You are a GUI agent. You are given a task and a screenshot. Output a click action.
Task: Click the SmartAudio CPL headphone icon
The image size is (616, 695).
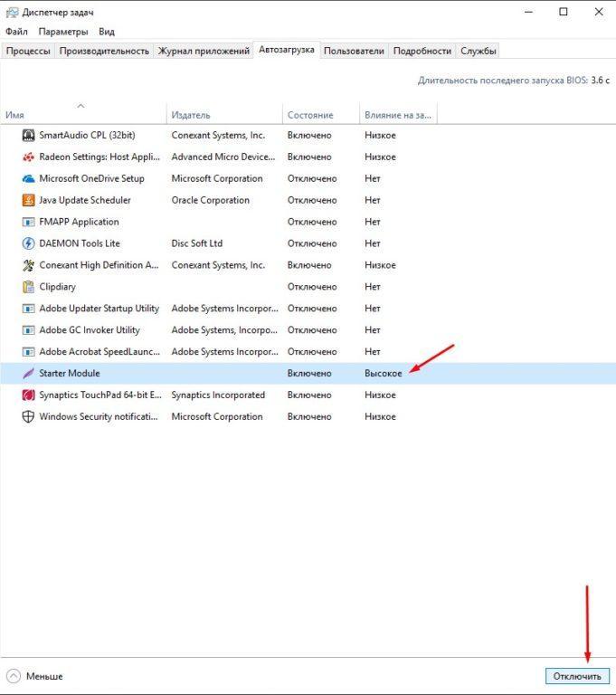pyautogui.click(x=28, y=135)
